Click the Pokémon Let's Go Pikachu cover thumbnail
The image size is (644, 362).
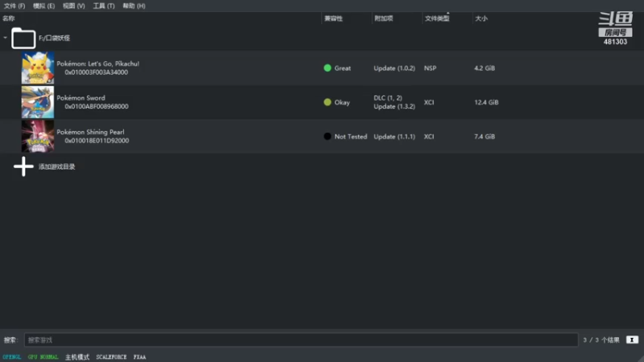tap(38, 68)
